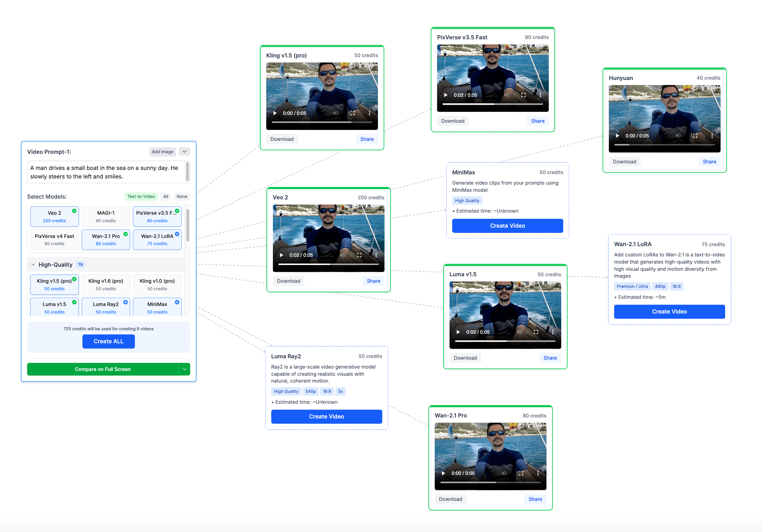Toggle the Wan-2.1 LoRA model tile

pyautogui.click(x=157, y=239)
